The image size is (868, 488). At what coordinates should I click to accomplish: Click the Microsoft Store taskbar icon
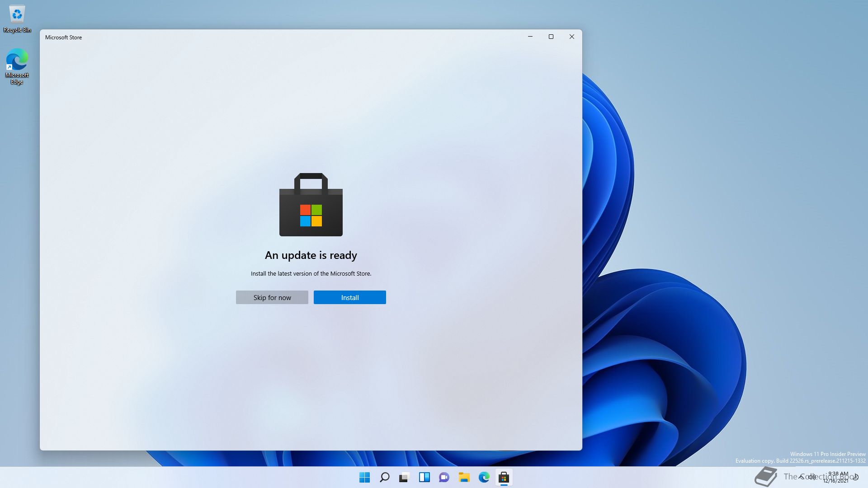(504, 477)
